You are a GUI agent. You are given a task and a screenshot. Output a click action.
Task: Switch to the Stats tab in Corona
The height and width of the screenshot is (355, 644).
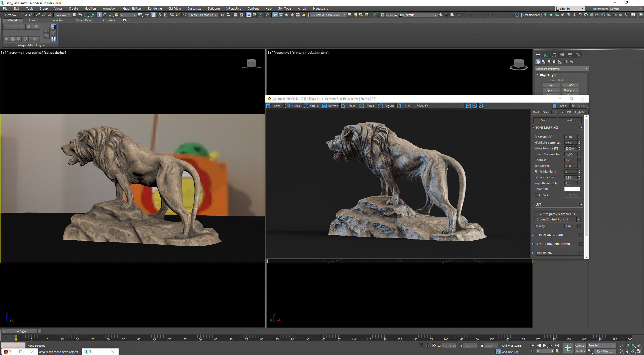tap(546, 112)
